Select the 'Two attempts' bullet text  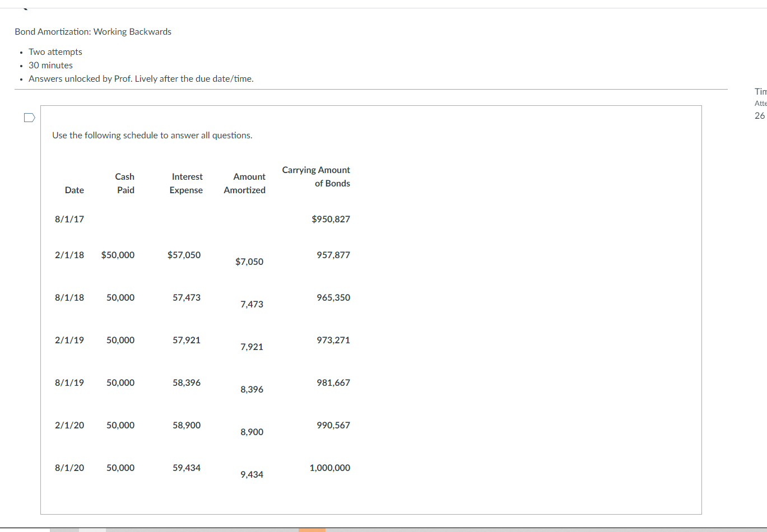(55, 52)
